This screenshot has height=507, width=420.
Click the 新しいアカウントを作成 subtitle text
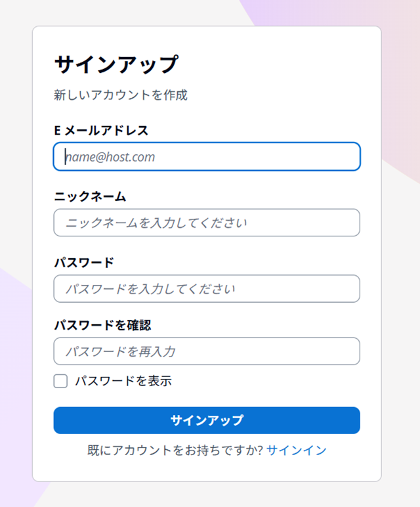[x=121, y=95]
